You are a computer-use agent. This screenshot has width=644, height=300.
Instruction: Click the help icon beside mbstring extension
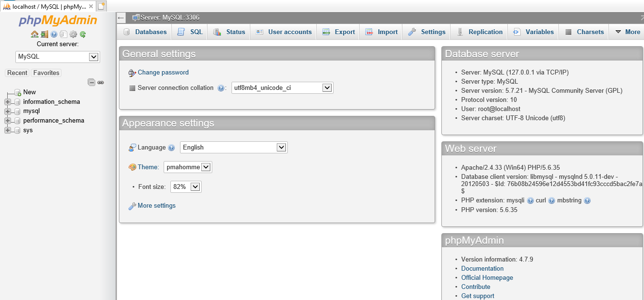[x=587, y=200]
